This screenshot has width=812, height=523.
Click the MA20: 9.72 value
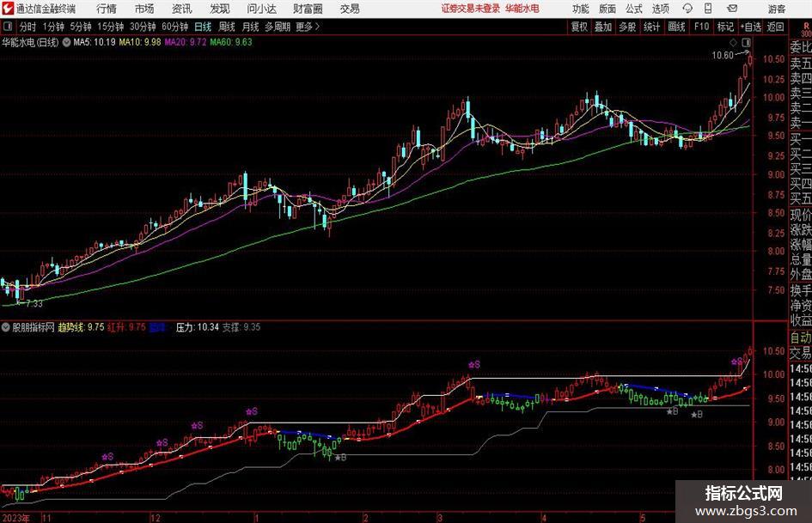point(186,42)
